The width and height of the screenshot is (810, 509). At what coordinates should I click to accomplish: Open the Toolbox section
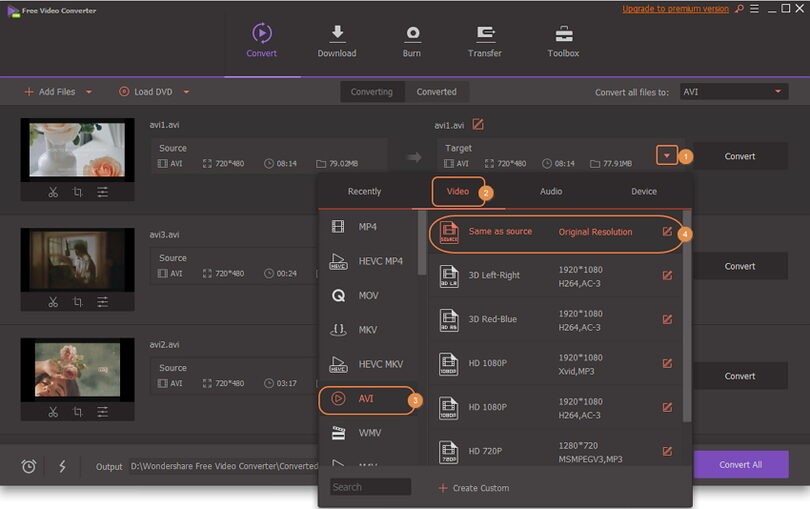pos(563,40)
